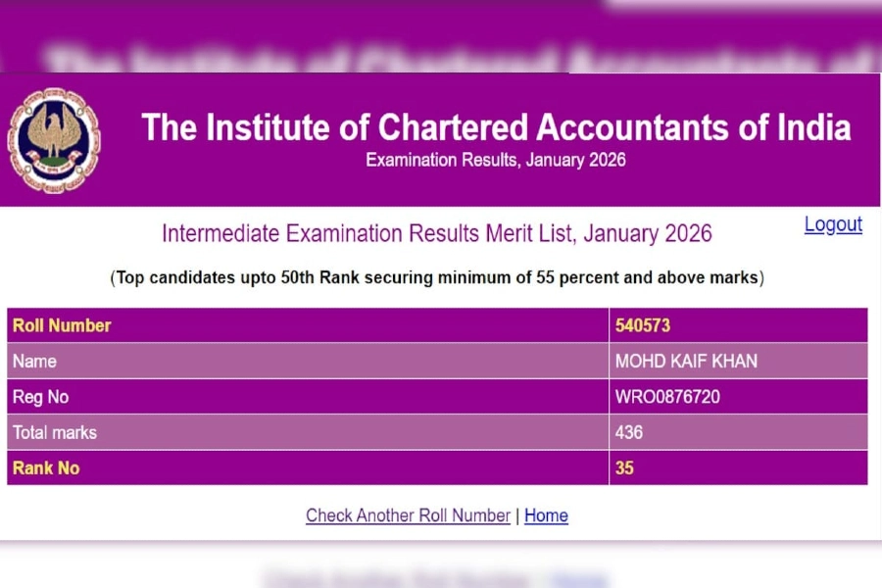Click the ICAI emblem logo
This screenshot has width=882, height=588.
pyautogui.click(x=54, y=140)
